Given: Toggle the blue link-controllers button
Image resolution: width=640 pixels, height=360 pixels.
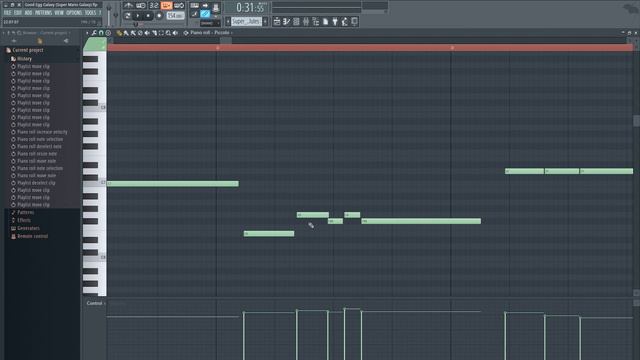Looking at the screenshot, I should point(205,14).
